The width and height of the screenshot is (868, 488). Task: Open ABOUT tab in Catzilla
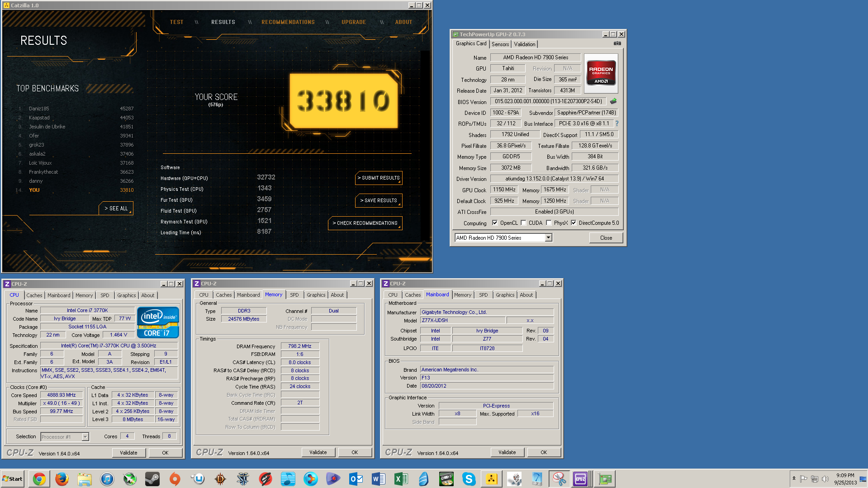404,22
